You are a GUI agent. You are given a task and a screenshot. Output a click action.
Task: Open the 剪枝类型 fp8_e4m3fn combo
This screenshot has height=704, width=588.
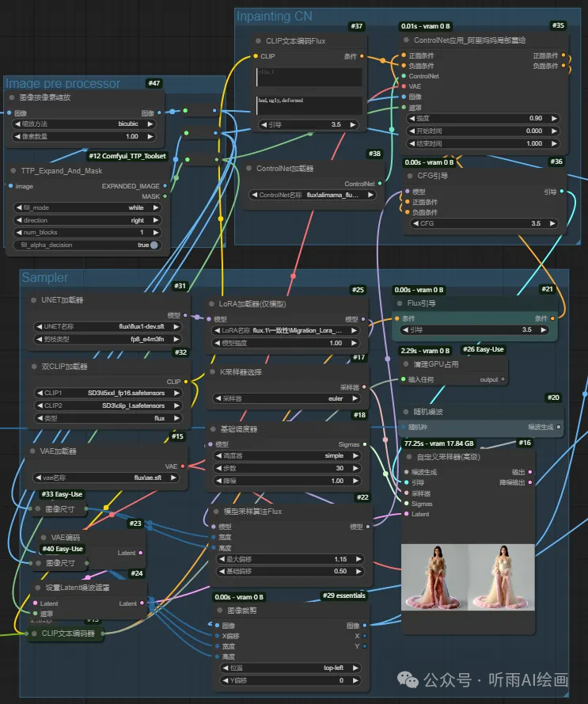(108, 339)
